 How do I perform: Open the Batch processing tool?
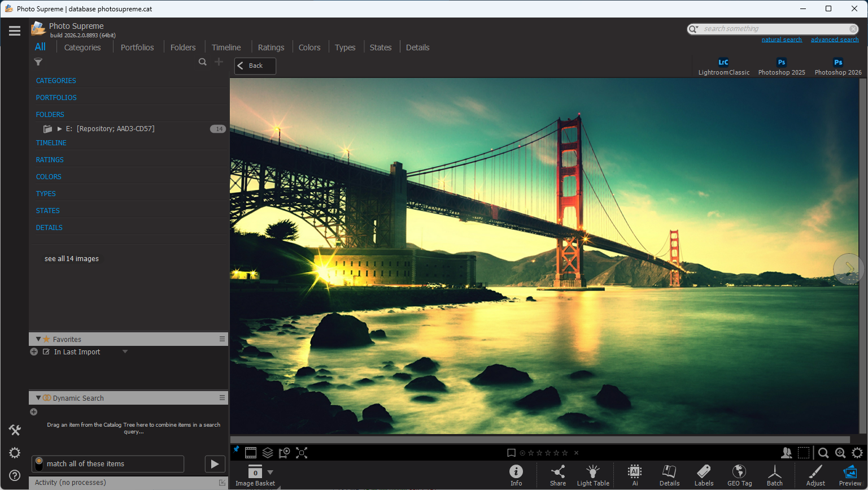pos(774,475)
